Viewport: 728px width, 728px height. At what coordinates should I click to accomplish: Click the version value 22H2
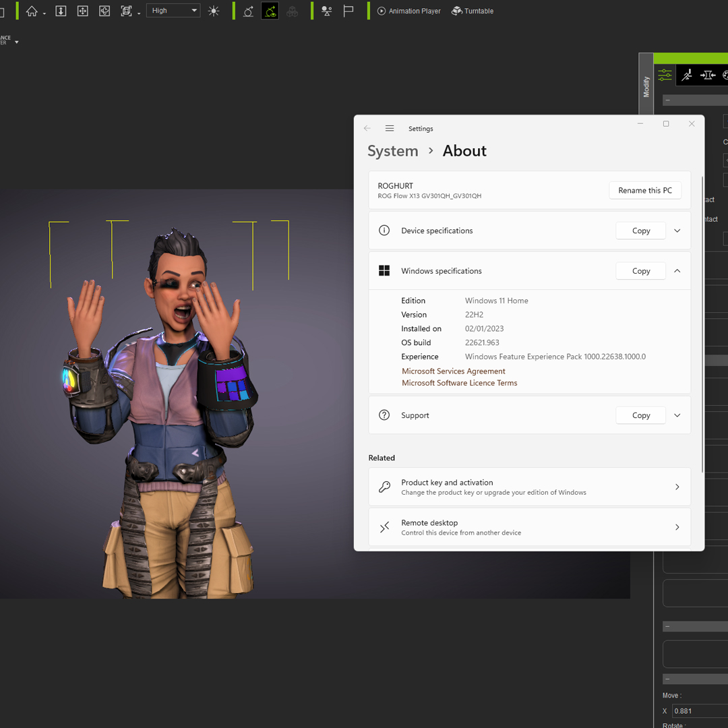(x=474, y=315)
